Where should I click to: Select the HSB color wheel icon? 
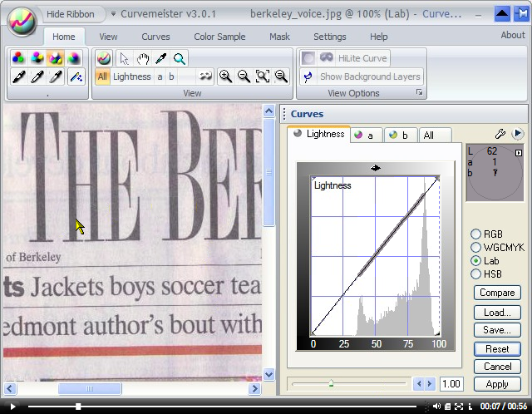point(74,58)
